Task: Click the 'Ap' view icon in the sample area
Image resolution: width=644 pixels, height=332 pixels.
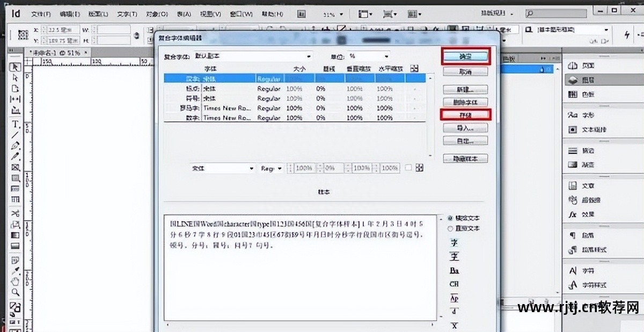Action: [x=454, y=298]
